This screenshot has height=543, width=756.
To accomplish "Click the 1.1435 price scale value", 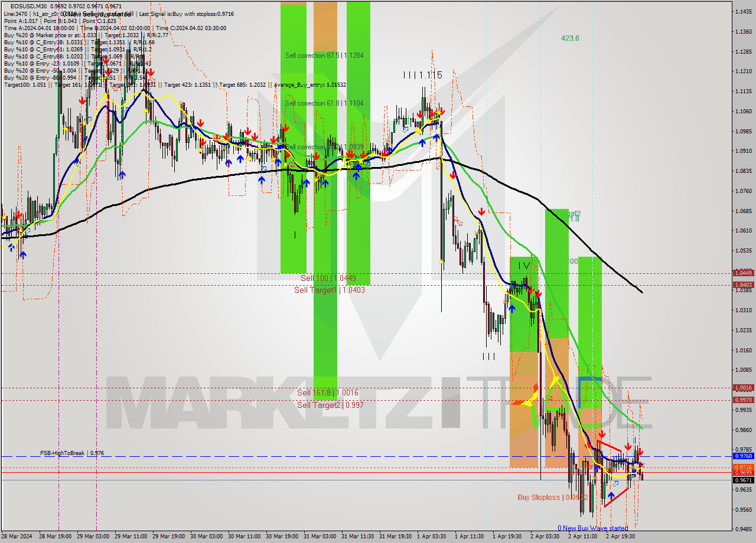I will [x=743, y=12].
